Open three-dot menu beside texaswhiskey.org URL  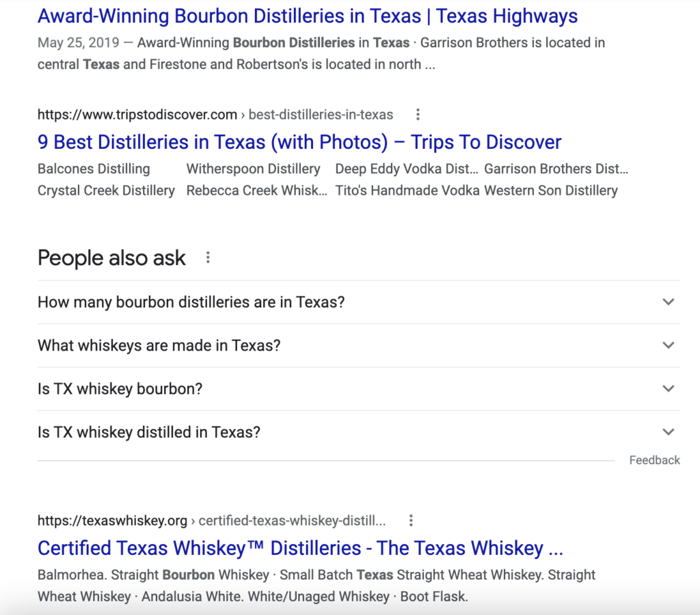coord(411,521)
